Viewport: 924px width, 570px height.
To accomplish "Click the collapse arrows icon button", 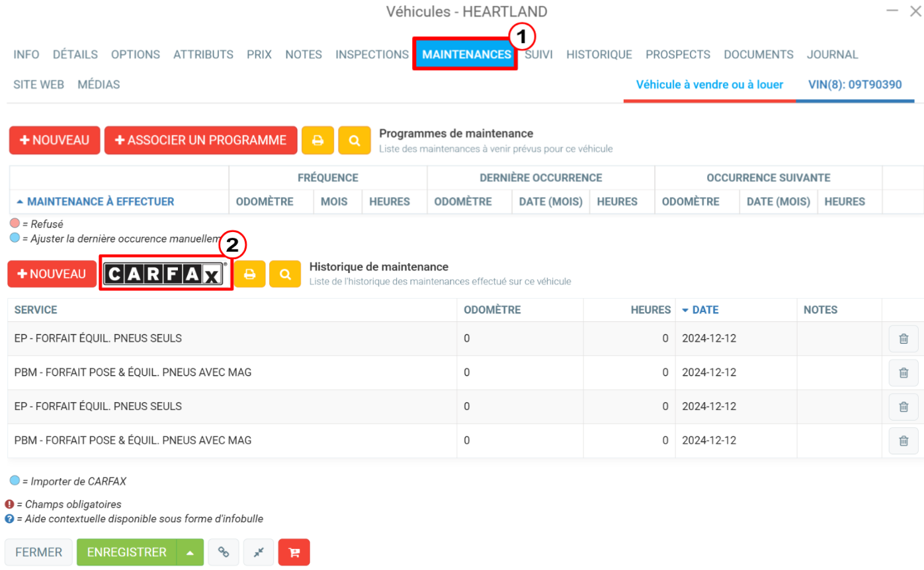I will tap(259, 552).
